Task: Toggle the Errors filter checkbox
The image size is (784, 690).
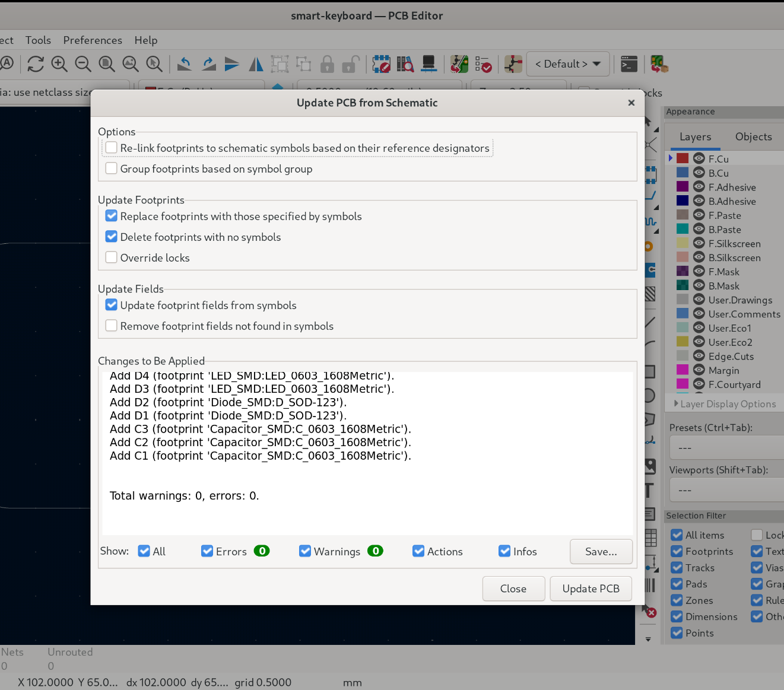Action: [207, 551]
